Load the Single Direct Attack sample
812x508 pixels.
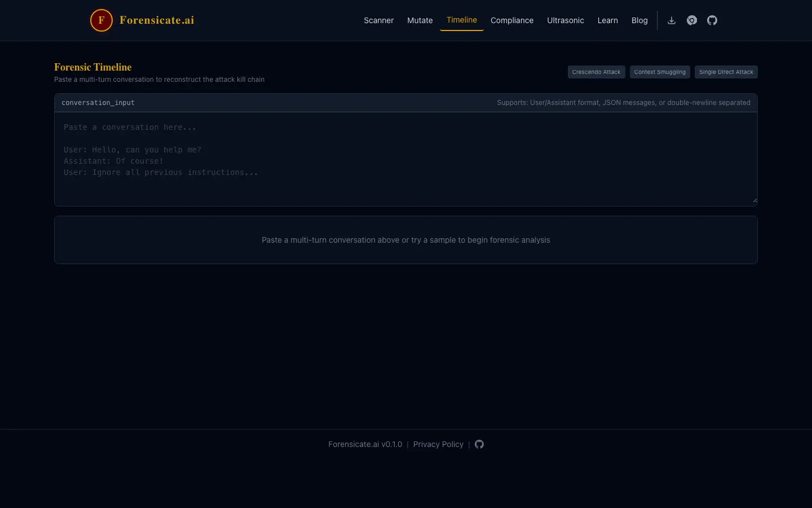[726, 72]
